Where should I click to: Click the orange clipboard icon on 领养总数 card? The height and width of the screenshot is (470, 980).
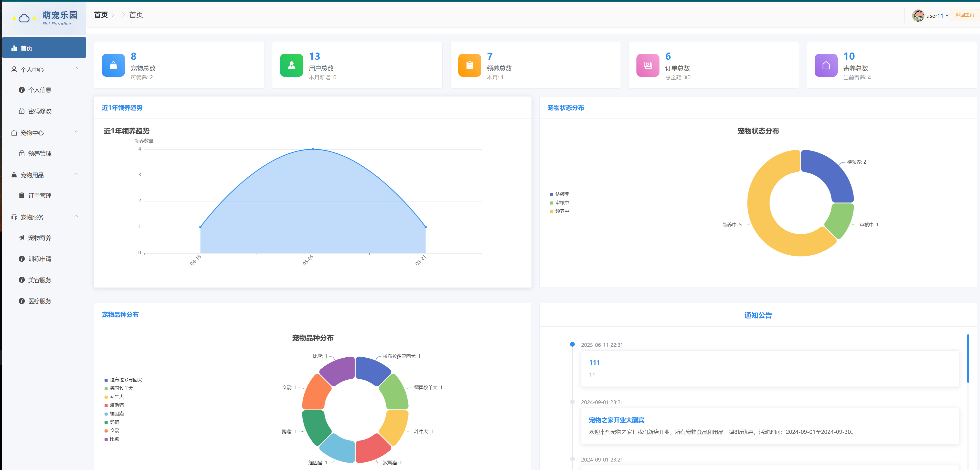point(470,65)
